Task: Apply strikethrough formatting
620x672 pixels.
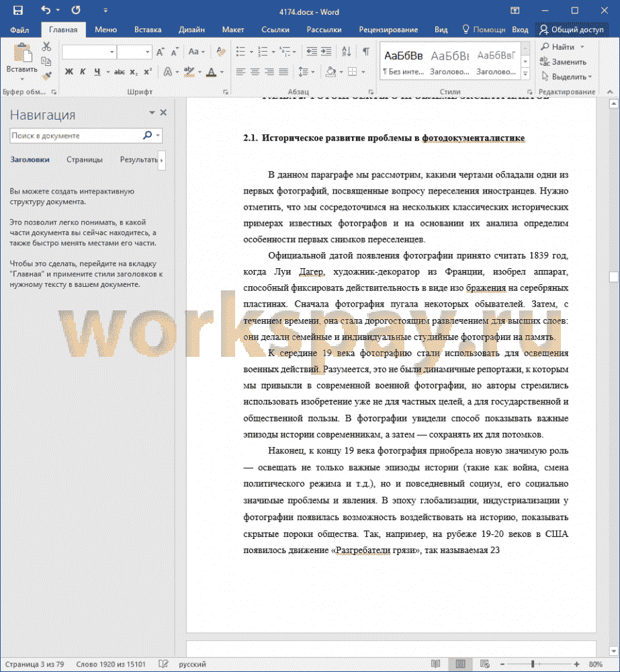Action: (120, 72)
